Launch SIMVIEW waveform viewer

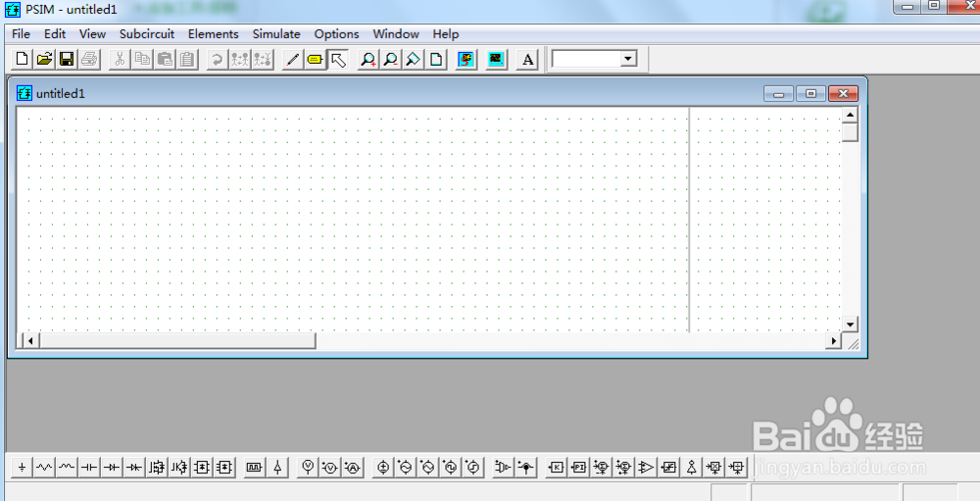496,60
